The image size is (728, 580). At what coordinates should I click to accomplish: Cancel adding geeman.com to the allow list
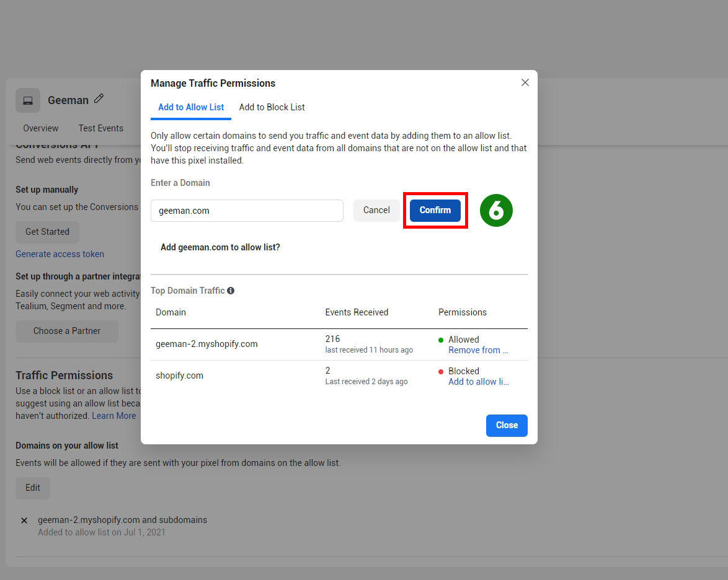[376, 211]
